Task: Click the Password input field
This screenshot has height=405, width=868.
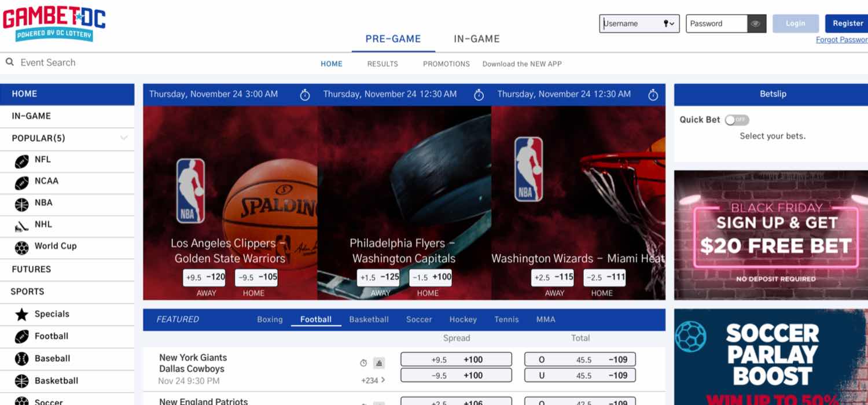Action: pyautogui.click(x=717, y=24)
